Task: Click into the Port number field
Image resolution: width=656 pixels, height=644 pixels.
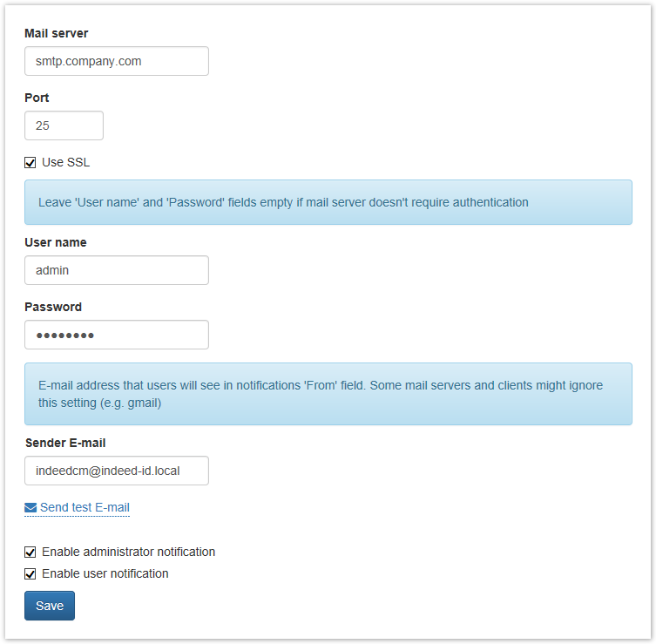Action: [64, 125]
